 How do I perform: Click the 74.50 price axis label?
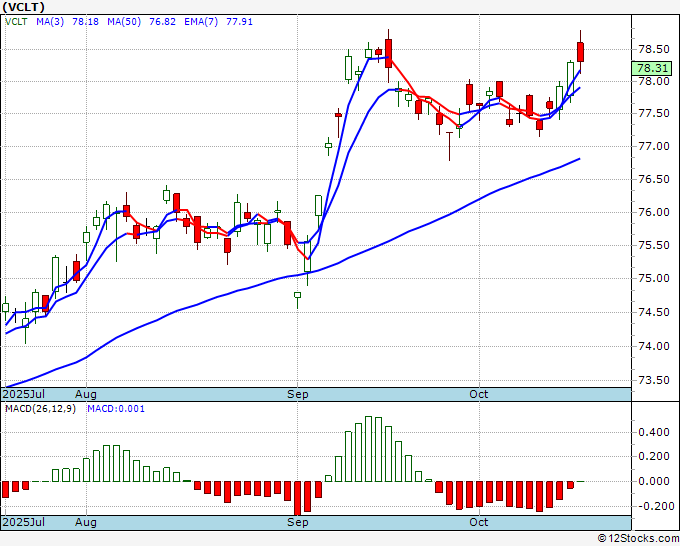coord(654,312)
